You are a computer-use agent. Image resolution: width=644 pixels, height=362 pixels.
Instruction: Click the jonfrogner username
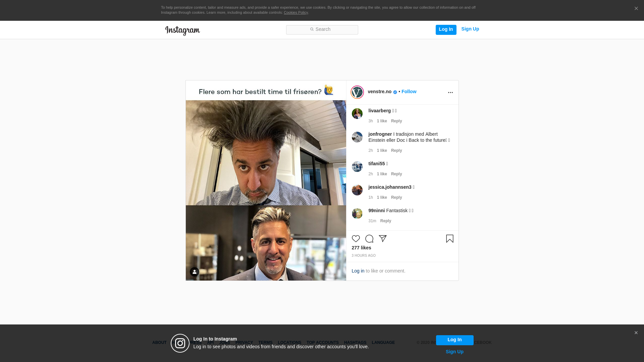point(380,134)
